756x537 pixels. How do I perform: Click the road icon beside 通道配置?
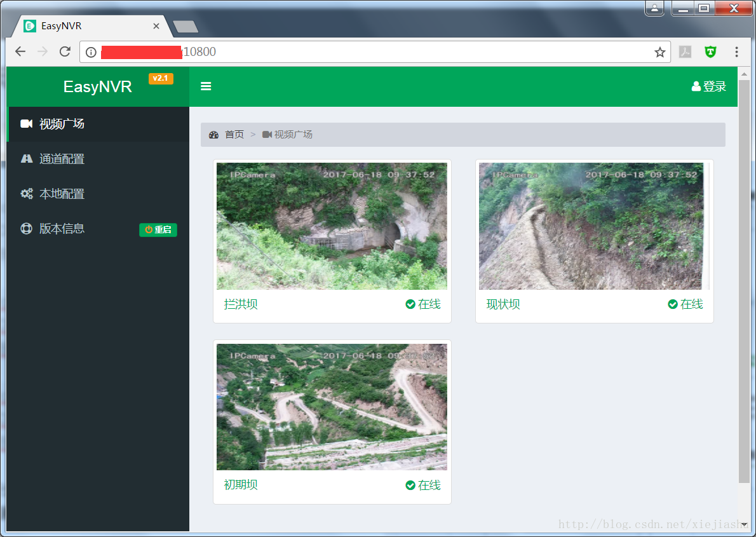(x=27, y=159)
